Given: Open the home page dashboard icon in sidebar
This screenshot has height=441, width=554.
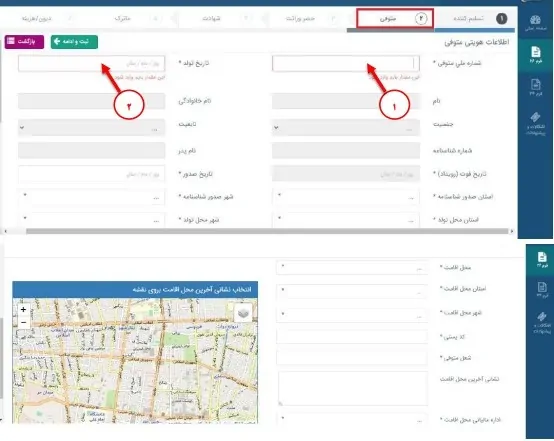Looking at the screenshot, I should (x=535, y=23).
